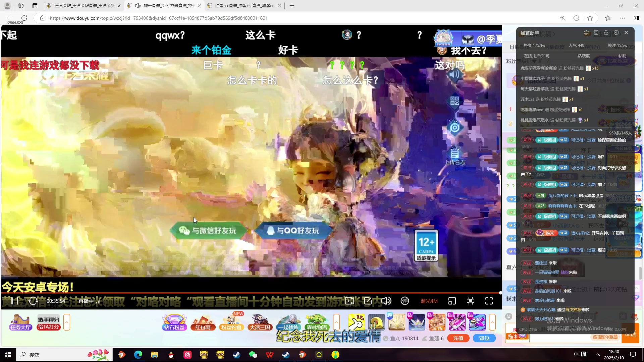Click the Windows taskbar search box
644x362 pixels.
(64, 355)
